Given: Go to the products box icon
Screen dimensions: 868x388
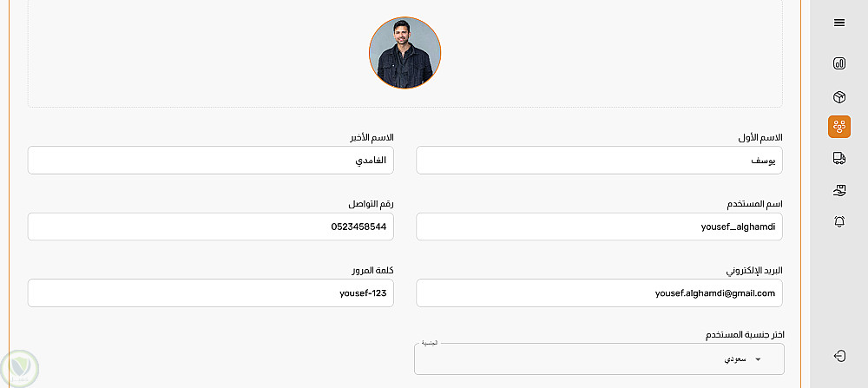Looking at the screenshot, I should (839, 97).
